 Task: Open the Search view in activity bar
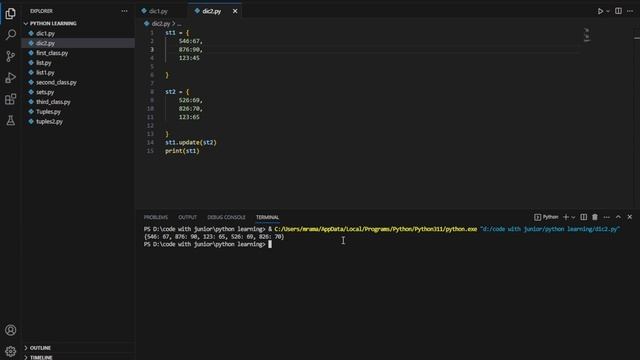click(x=11, y=35)
